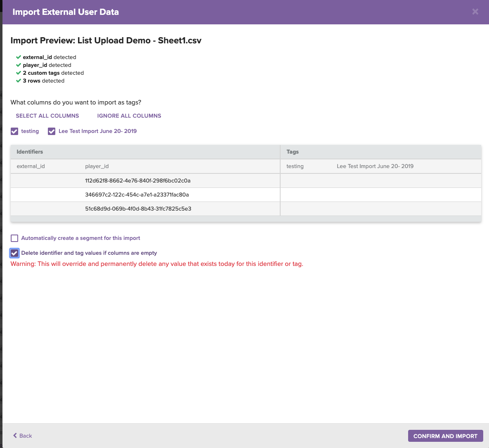Image resolution: width=489 pixels, height=448 pixels.
Task: Click the red warning message text
Action: (157, 264)
